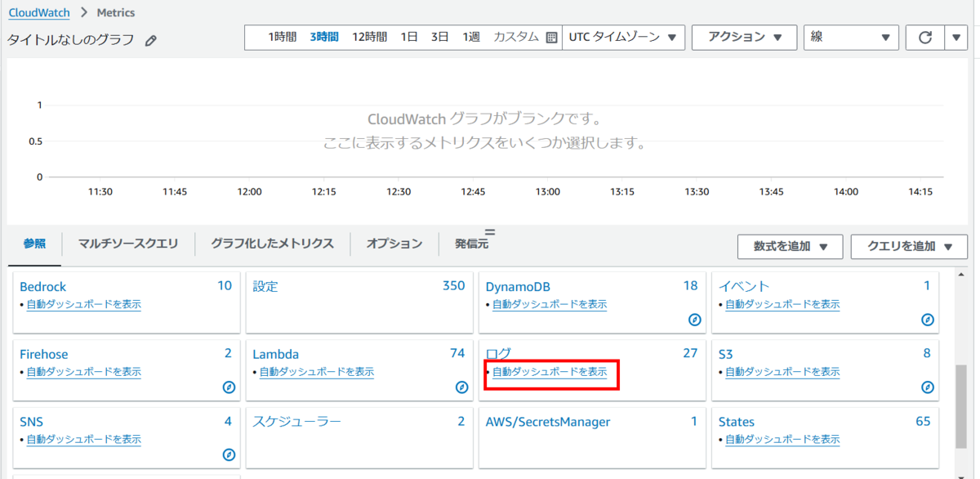
Task: Open the クエリを追加 dropdown
Action: [911, 247]
